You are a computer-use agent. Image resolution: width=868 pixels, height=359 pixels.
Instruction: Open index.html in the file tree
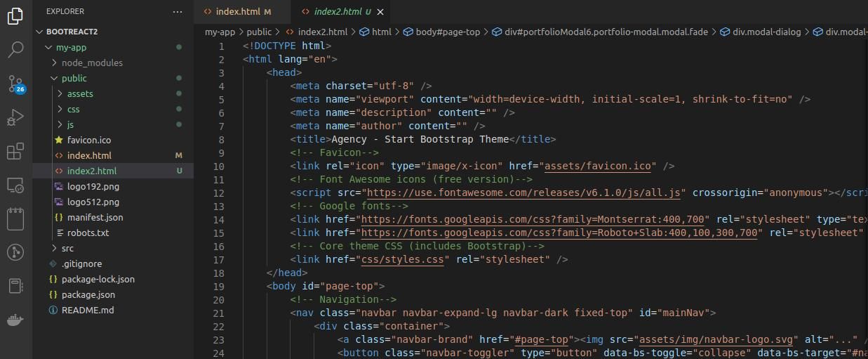113,155
